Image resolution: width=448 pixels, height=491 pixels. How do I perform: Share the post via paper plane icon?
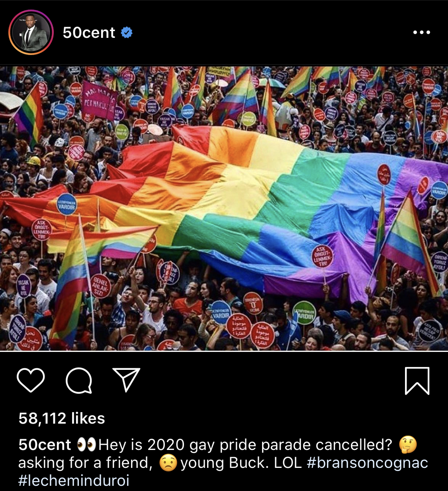click(126, 379)
